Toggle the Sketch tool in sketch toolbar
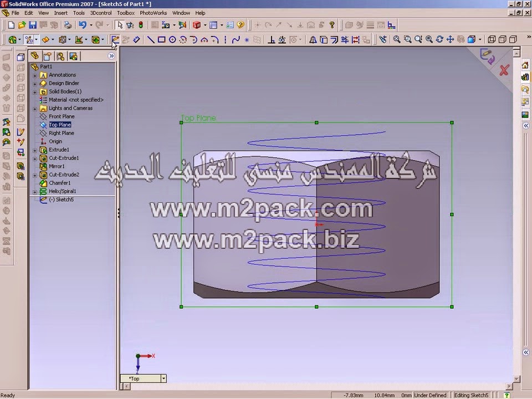This screenshot has height=399, width=532. tap(115, 40)
